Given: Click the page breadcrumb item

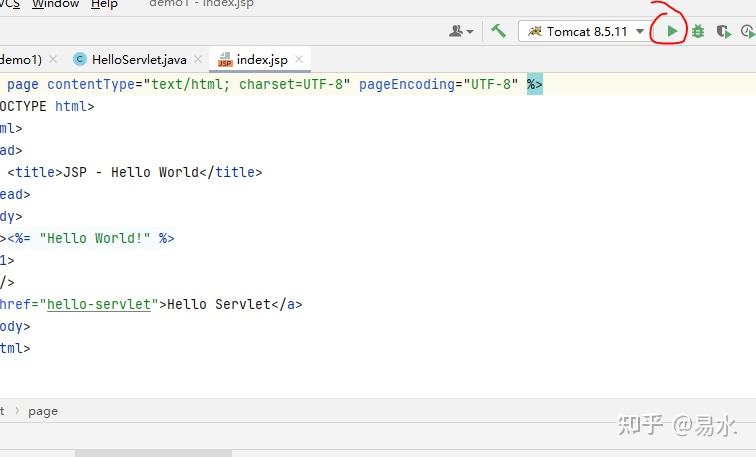Looking at the screenshot, I should [43, 411].
